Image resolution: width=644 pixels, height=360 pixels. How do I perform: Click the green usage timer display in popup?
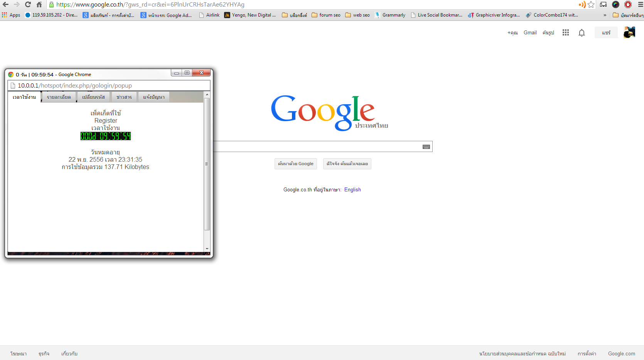[x=106, y=136]
